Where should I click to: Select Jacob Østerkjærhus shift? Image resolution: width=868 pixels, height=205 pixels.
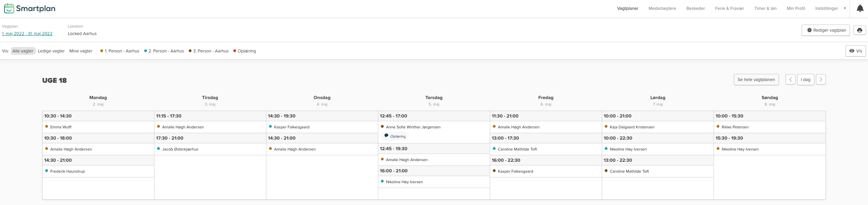[x=210, y=149]
